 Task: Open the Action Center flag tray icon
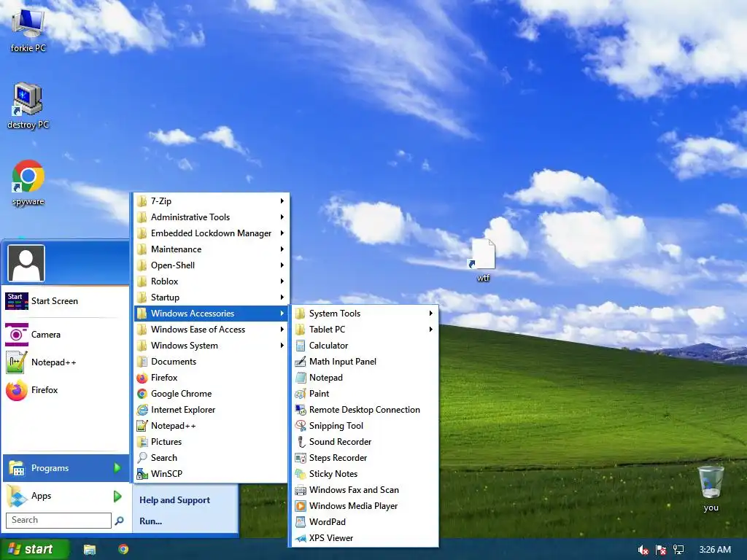click(661, 550)
